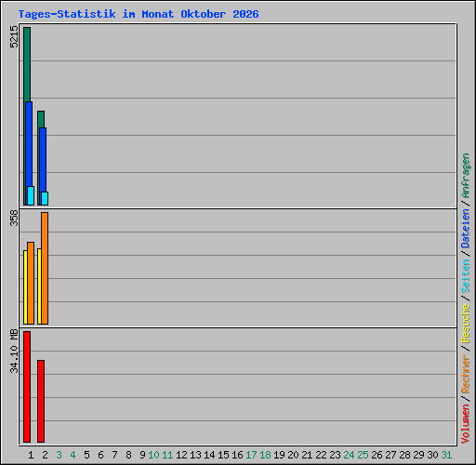Click day label '5' on the x-axis
Screen dimensions: 476x465
[86, 455]
